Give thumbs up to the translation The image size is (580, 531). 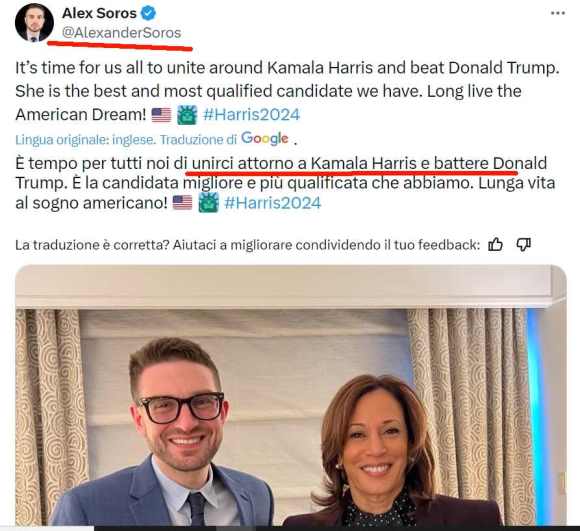495,244
